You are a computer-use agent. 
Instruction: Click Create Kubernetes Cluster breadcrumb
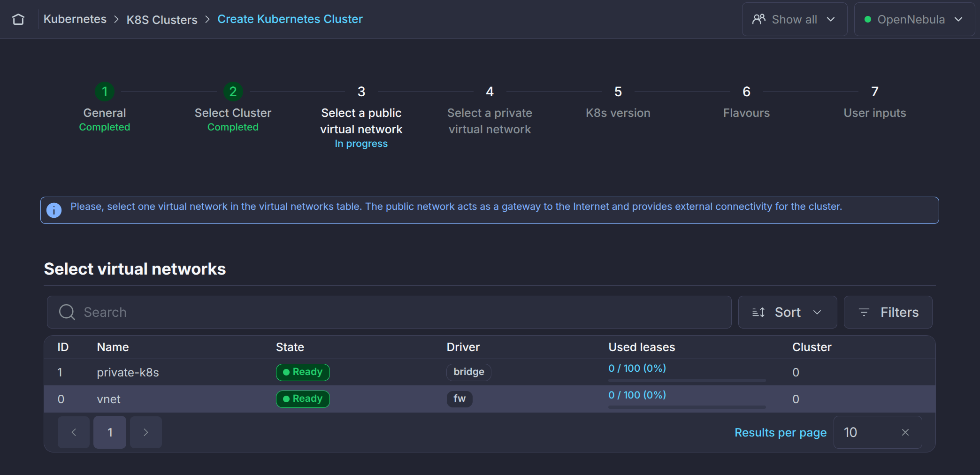tap(290, 19)
